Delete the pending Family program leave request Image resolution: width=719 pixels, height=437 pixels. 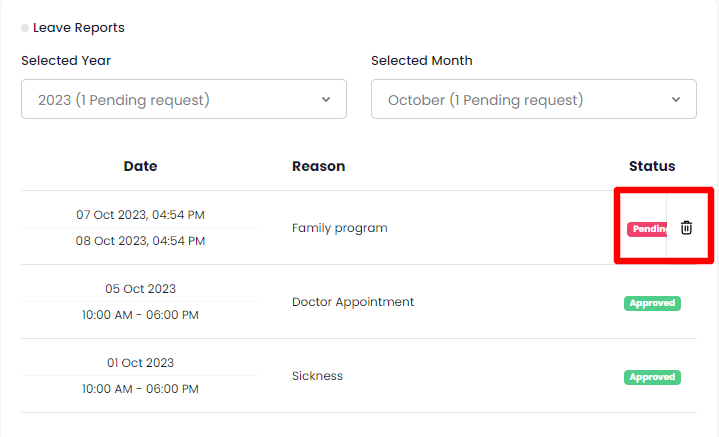pyautogui.click(x=686, y=228)
